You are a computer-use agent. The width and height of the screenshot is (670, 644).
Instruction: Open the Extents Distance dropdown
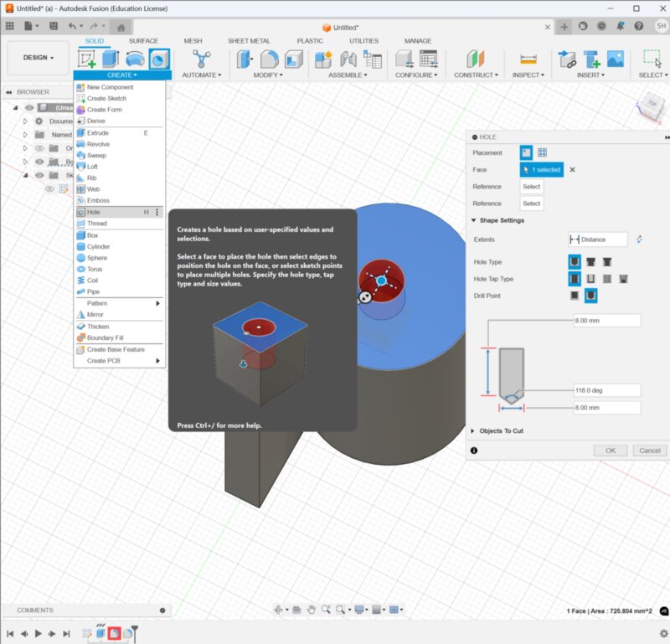(597, 240)
